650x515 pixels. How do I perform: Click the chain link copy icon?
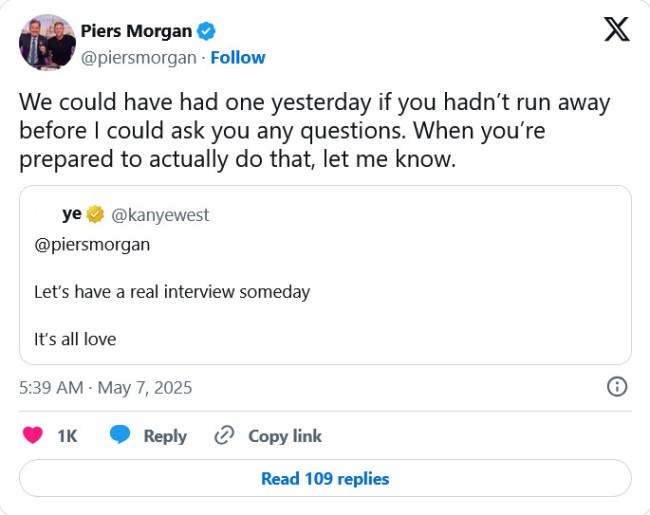(x=224, y=436)
